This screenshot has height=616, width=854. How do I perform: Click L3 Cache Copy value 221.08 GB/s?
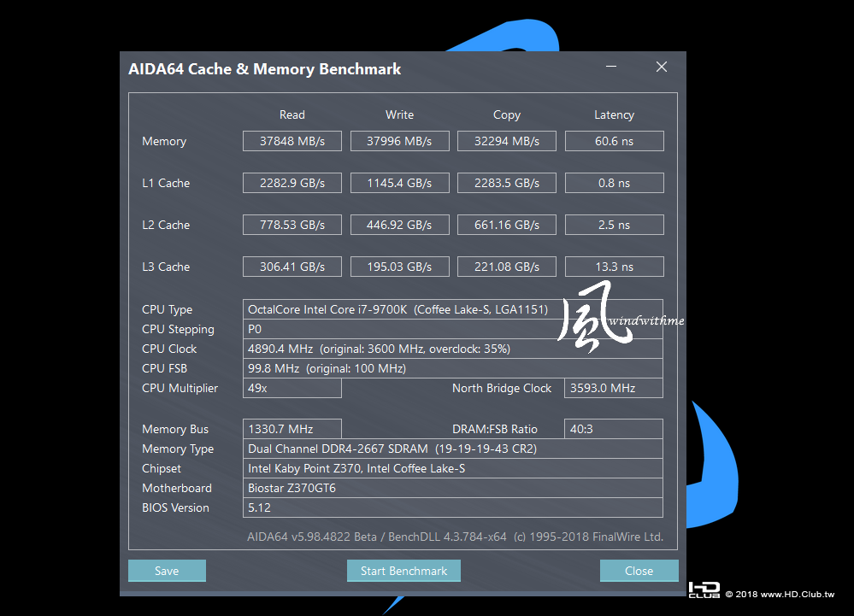point(507,267)
